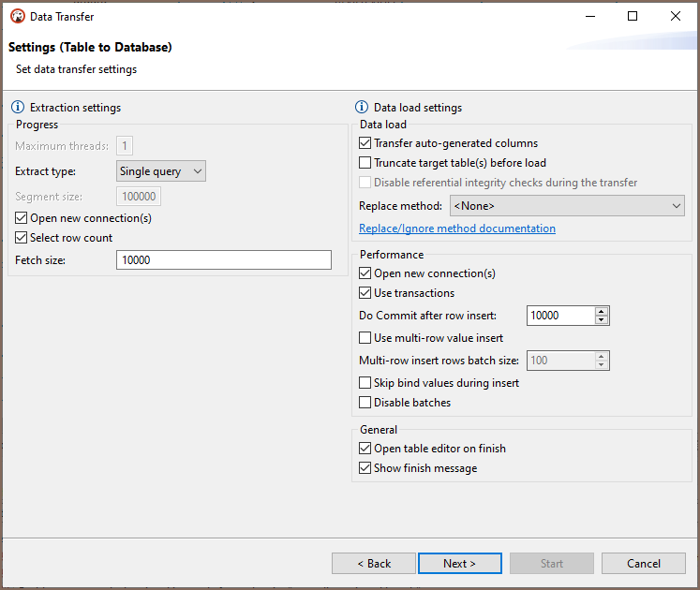The height and width of the screenshot is (590, 700).
Task: Uncheck Transfer auto-generated columns
Action: (365, 143)
